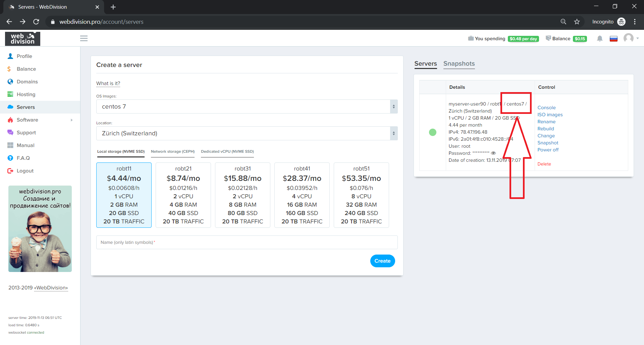Choose the robt51 server plan
This screenshot has width=644, height=345.
coord(361,195)
